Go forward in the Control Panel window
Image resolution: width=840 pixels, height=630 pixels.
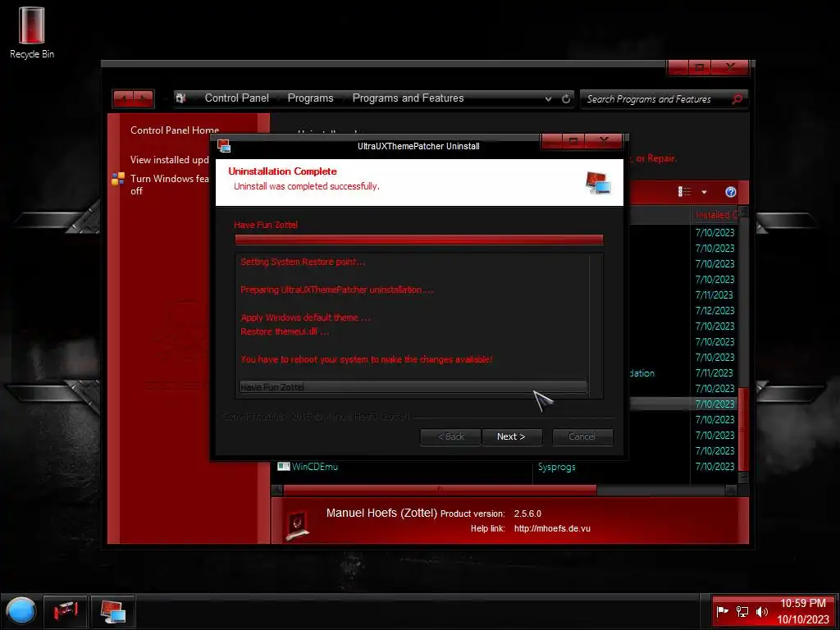[144, 98]
